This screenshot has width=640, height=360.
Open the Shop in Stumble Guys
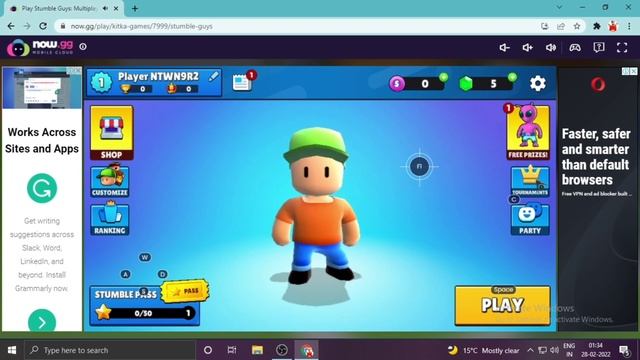[x=111, y=133]
